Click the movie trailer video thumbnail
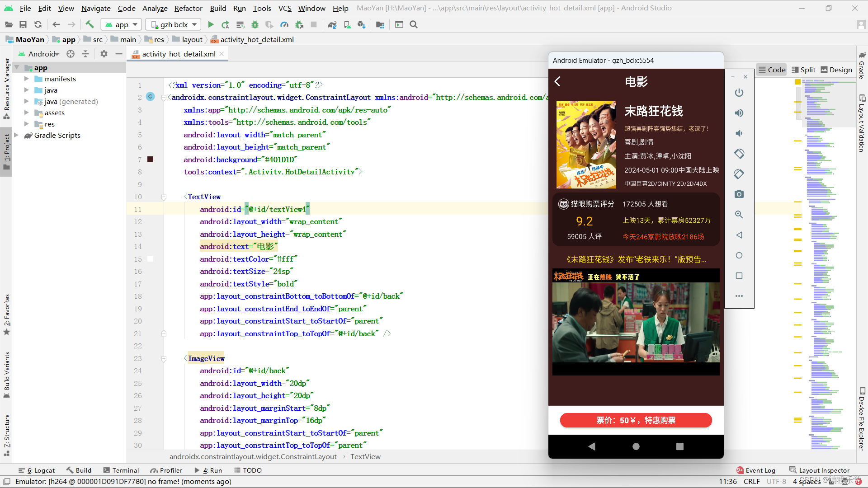Image resolution: width=868 pixels, height=488 pixels. (x=636, y=322)
